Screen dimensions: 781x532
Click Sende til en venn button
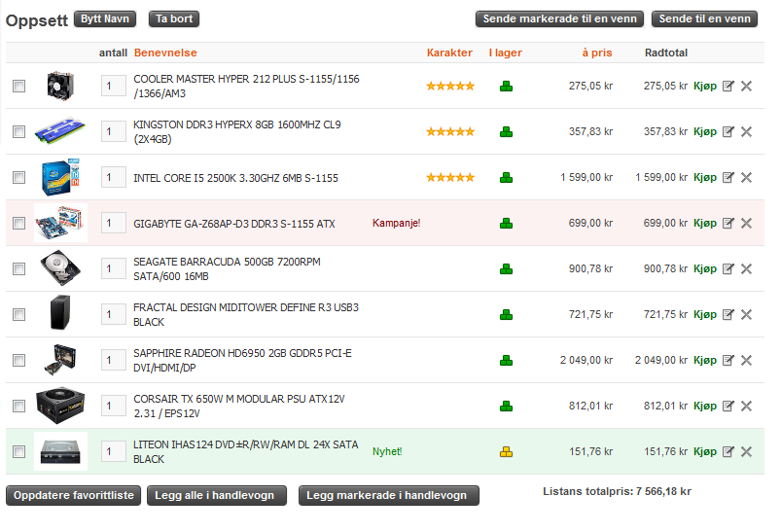point(704,18)
